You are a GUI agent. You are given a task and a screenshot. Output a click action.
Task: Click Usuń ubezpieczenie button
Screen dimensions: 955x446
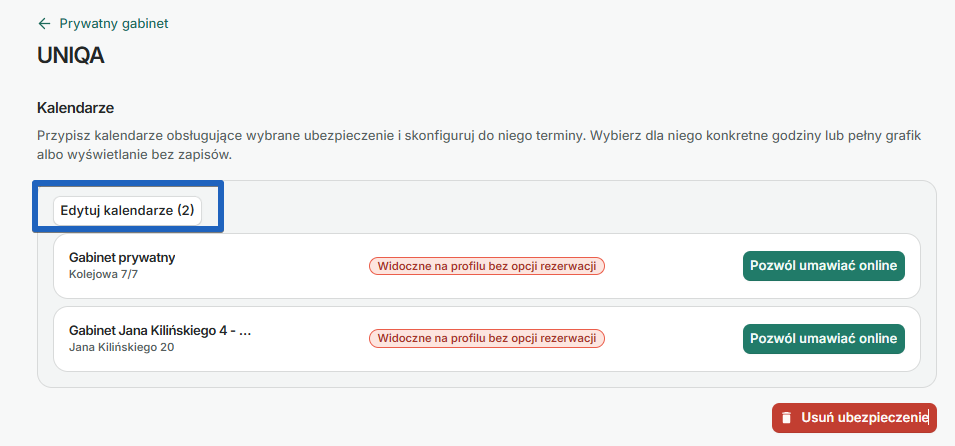[854, 418]
